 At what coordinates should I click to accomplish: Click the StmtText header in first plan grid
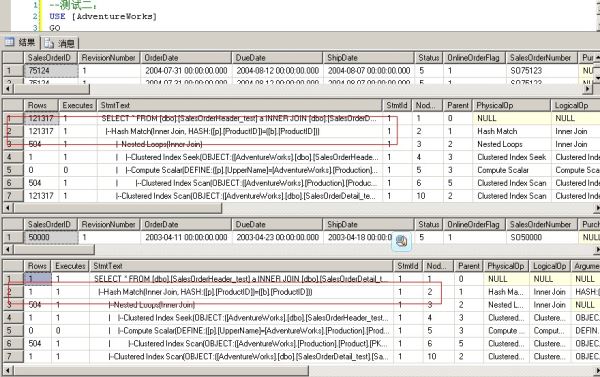click(x=240, y=105)
